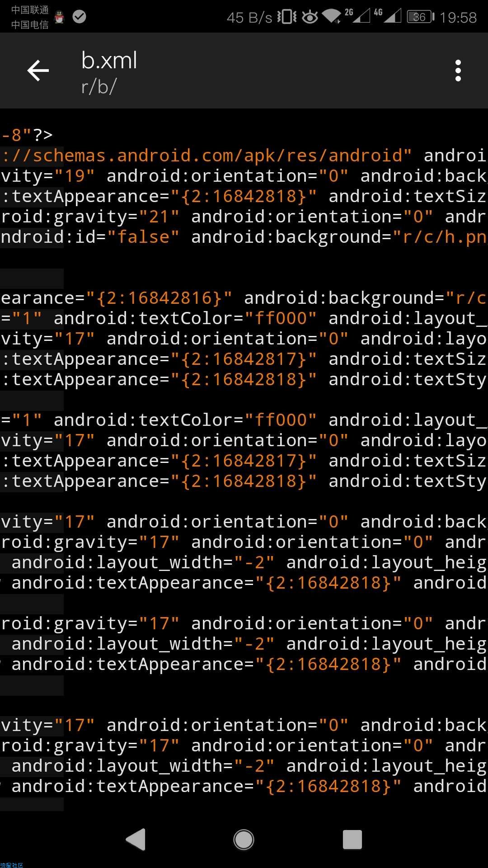This screenshot has width=488, height=868.
Task: Tap the android:id="false" attribute
Action: (90, 237)
